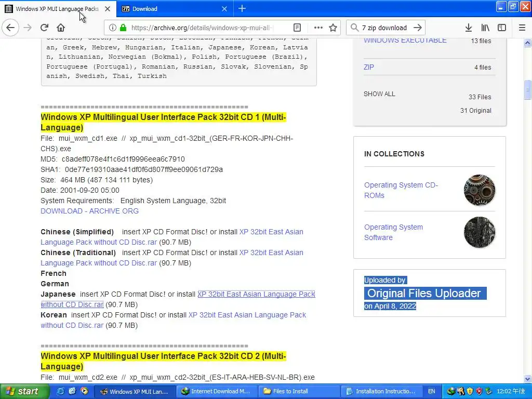Launch Internet Explorer from Quick Launch
The width and height of the screenshot is (532, 399).
click(61, 391)
